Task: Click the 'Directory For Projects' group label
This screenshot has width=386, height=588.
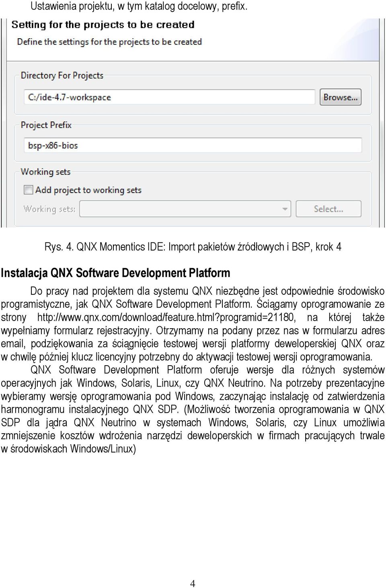Action: tap(62, 76)
